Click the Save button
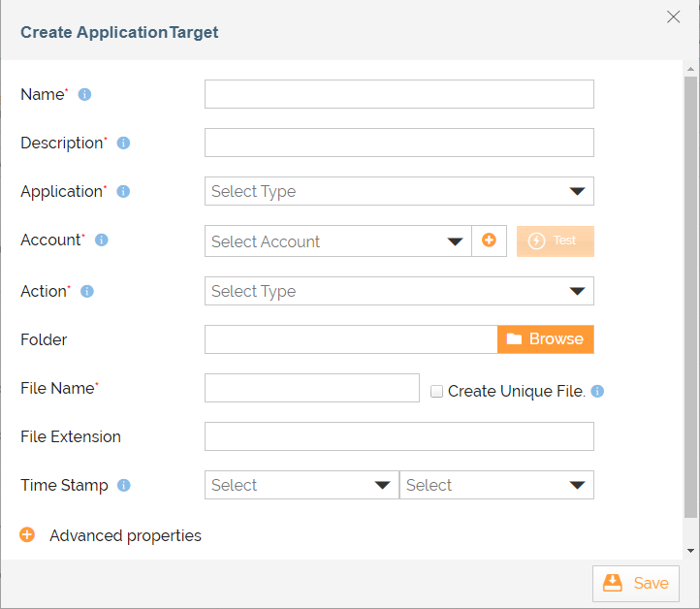The width and height of the screenshot is (700, 609). pyautogui.click(x=636, y=584)
